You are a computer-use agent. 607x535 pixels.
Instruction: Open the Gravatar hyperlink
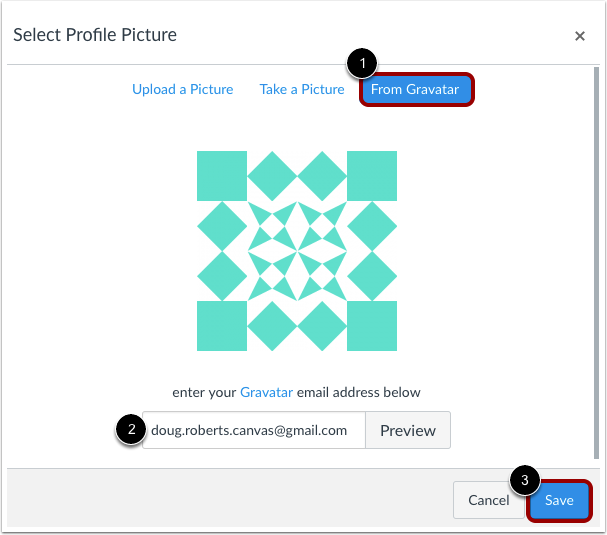click(266, 392)
